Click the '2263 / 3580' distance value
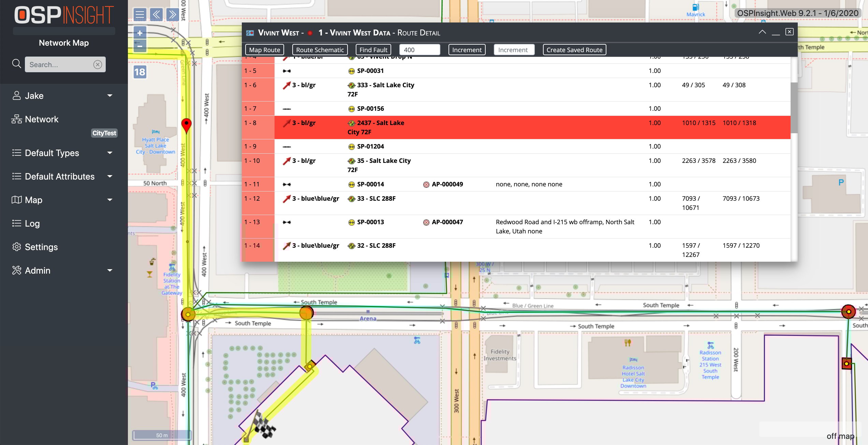The width and height of the screenshot is (868, 445). point(739,161)
